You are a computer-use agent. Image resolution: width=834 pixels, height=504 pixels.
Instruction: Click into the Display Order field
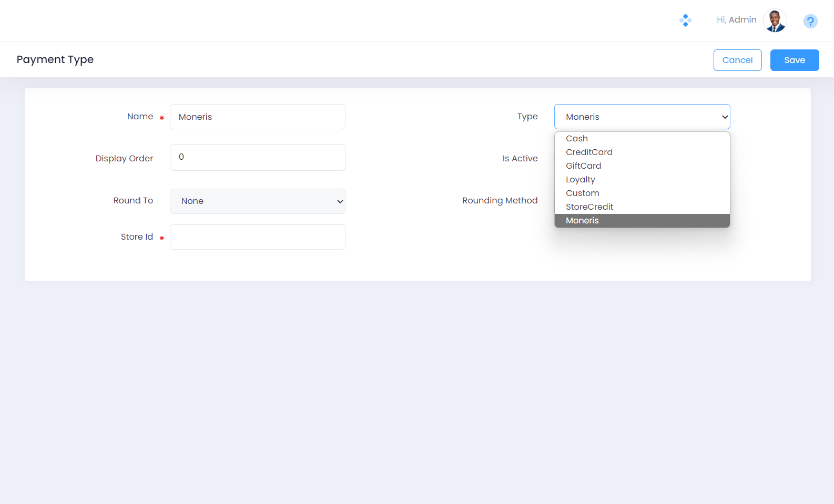click(x=257, y=157)
